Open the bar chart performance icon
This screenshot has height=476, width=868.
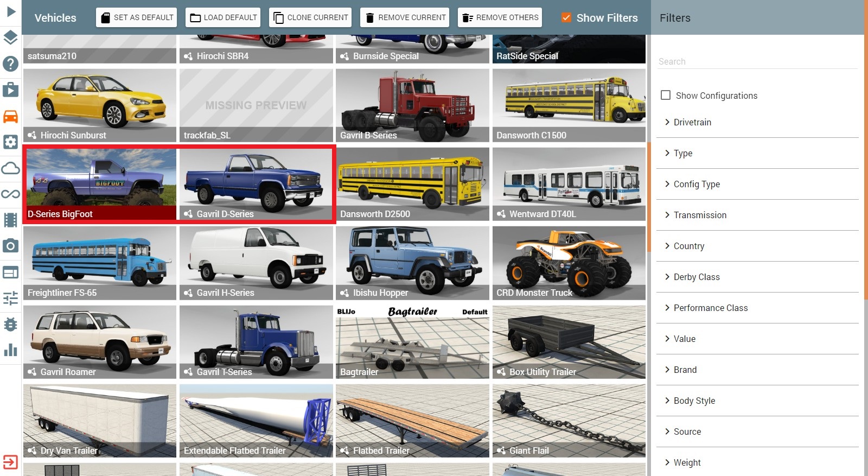pos(11,350)
